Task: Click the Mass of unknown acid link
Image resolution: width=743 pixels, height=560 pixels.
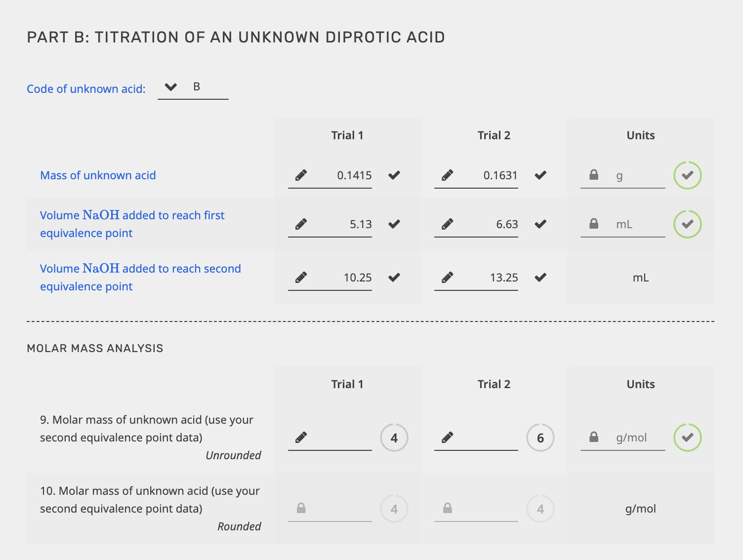Action: tap(98, 175)
